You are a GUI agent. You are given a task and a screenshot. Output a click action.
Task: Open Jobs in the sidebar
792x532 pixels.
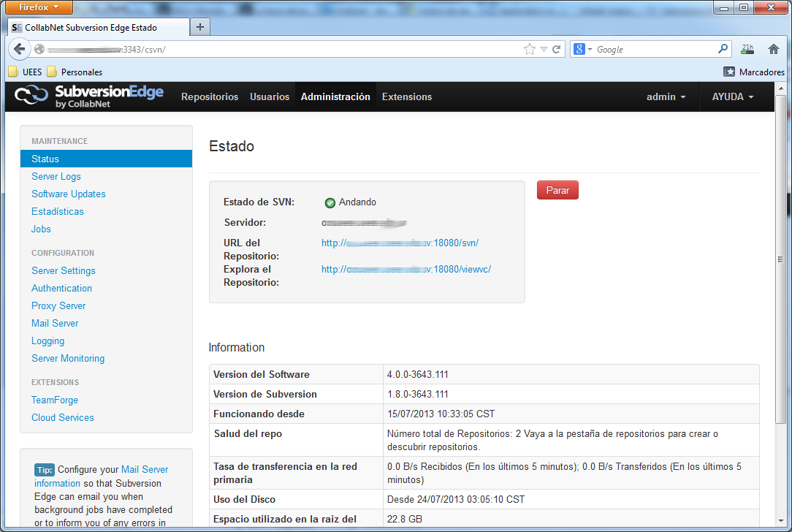click(x=41, y=229)
